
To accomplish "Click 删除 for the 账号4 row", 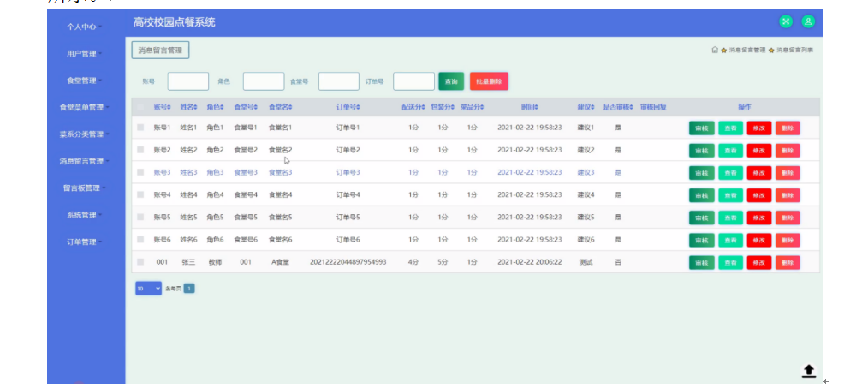I will (x=788, y=195).
